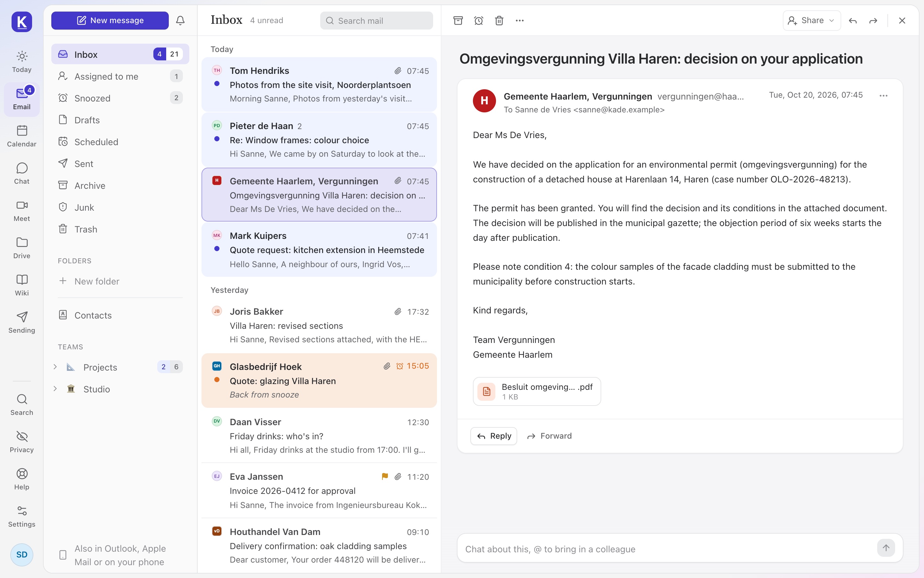Go to next message arrow
This screenshot has width=924, height=578.
(873, 21)
